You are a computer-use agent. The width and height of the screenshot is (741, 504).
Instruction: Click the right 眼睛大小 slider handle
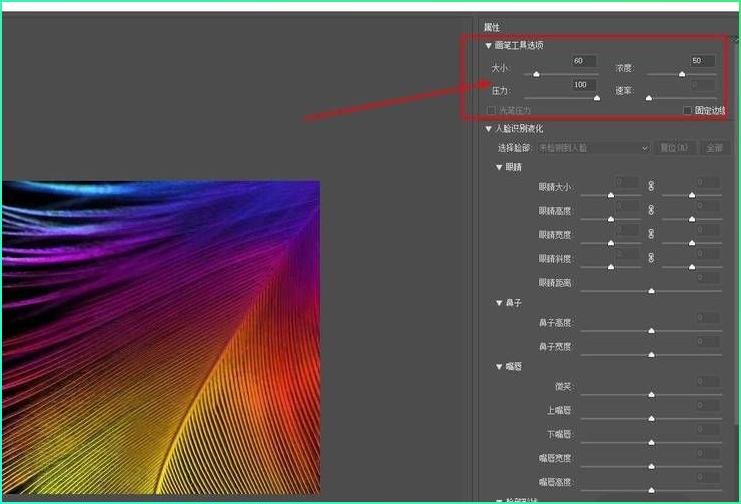click(692, 195)
